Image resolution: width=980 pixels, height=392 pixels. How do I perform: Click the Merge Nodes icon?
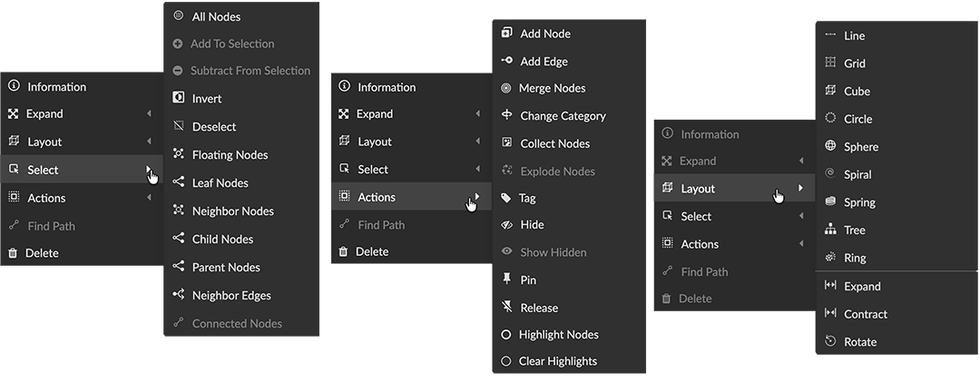click(506, 88)
